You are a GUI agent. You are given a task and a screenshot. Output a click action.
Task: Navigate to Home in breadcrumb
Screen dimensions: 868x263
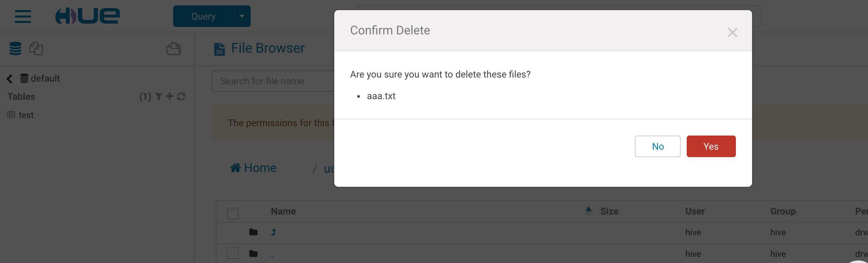253,168
